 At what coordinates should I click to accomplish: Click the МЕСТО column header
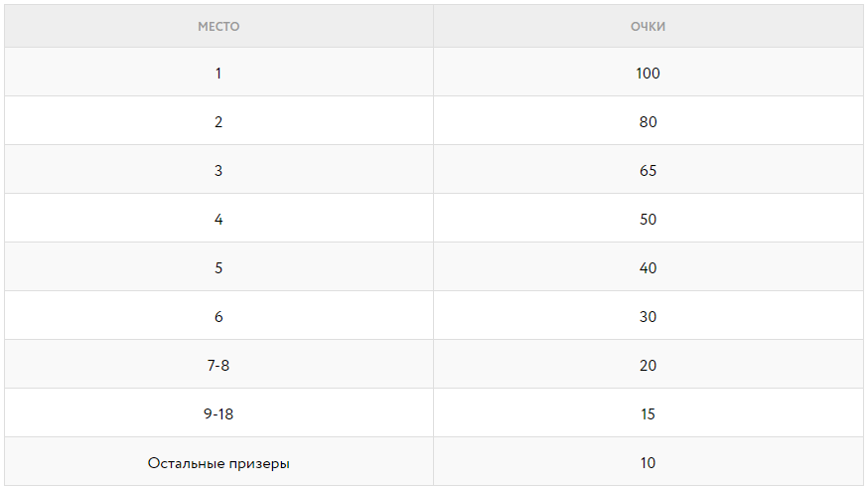click(218, 27)
